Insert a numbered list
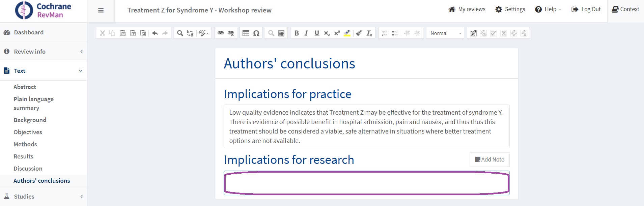This screenshot has width=644, height=206. [x=385, y=33]
